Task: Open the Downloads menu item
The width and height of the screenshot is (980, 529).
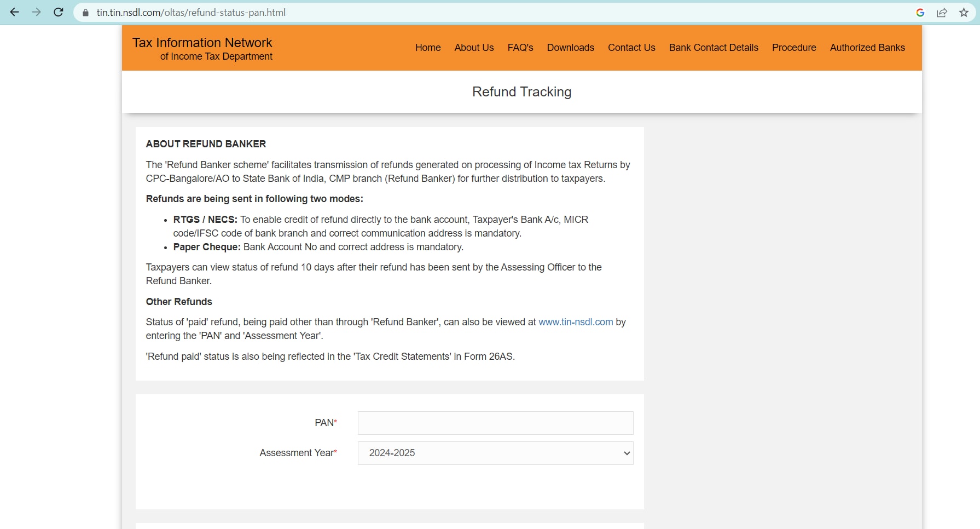Action: 570,48
